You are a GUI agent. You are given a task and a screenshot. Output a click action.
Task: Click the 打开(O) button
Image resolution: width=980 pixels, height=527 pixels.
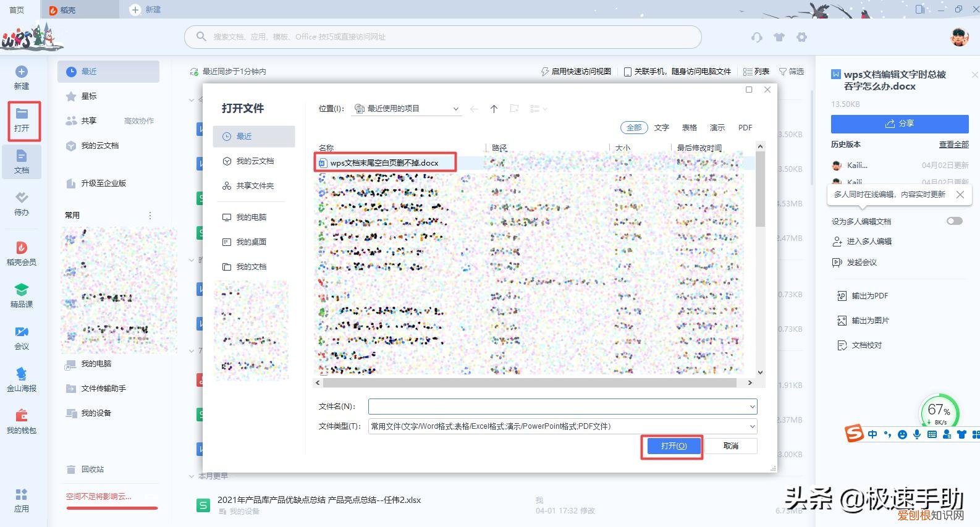click(x=674, y=446)
